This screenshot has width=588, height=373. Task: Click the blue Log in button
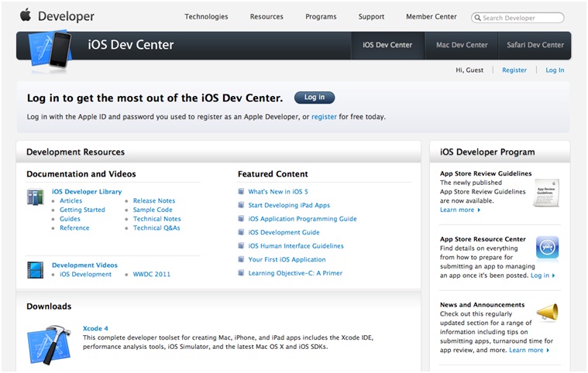pyautogui.click(x=315, y=98)
